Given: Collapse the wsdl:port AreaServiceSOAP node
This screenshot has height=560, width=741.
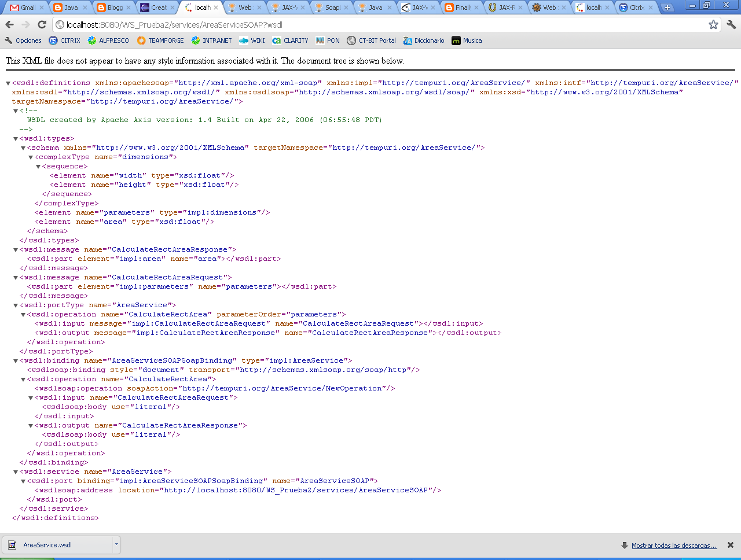Looking at the screenshot, I should click(23, 481).
